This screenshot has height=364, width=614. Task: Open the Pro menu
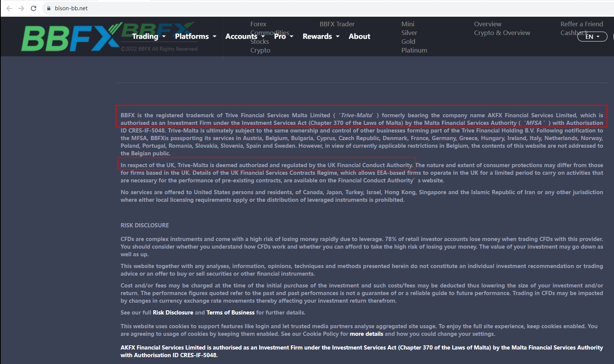point(284,37)
